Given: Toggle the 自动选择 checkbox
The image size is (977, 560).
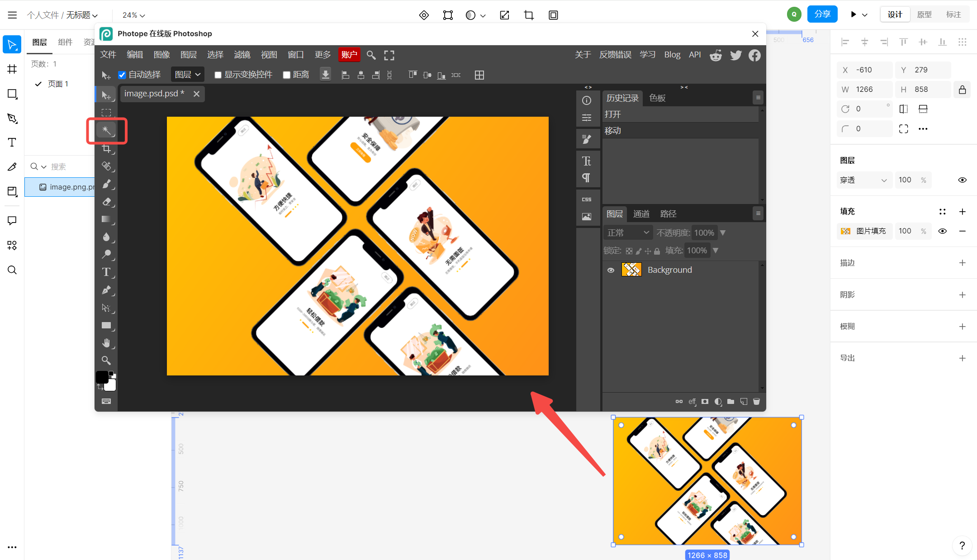Looking at the screenshot, I should coord(122,75).
